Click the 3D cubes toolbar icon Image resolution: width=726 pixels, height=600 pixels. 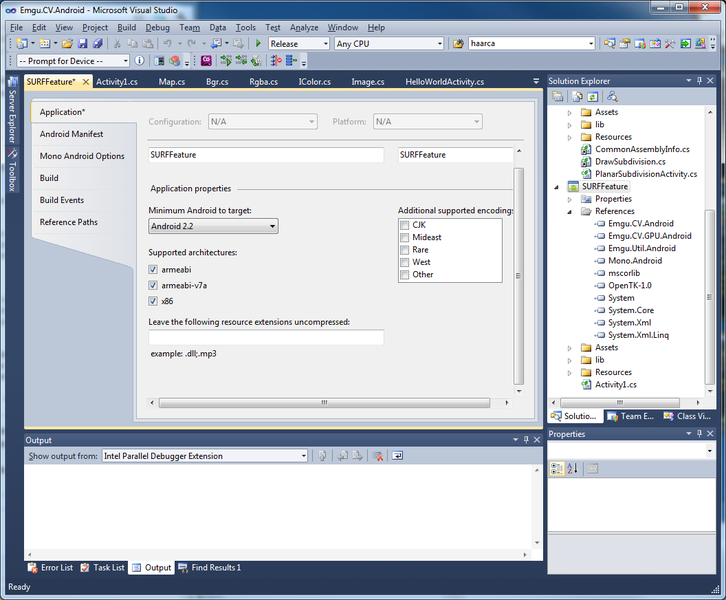175,61
